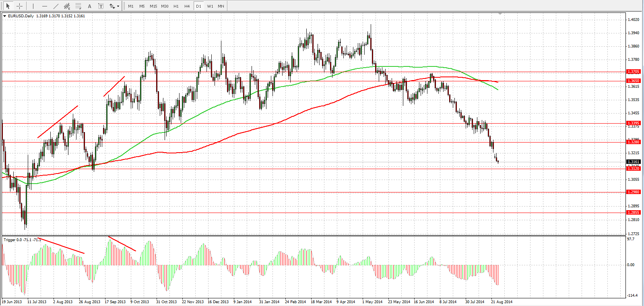Click the 8 Jul 2014 date label
Screen dimensions: 644x306
448,302
